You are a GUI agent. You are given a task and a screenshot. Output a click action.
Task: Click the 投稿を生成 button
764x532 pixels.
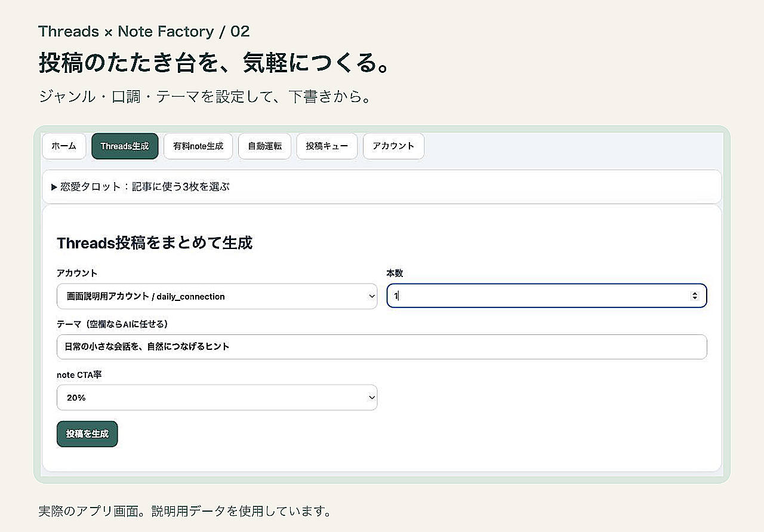(87, 434)
